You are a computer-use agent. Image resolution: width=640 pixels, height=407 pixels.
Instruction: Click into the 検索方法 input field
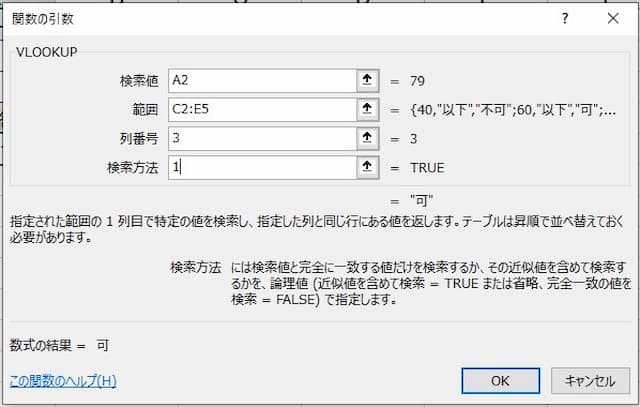(x=262, y=167)
